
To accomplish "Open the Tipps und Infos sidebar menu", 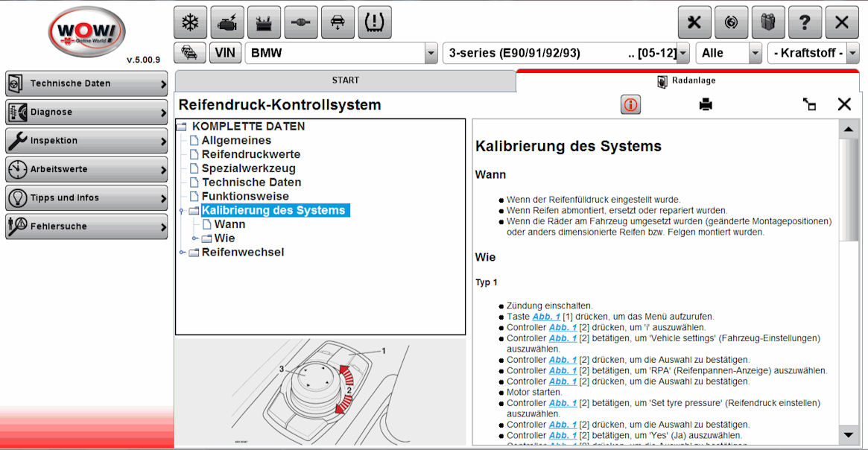I will [86, 197].
